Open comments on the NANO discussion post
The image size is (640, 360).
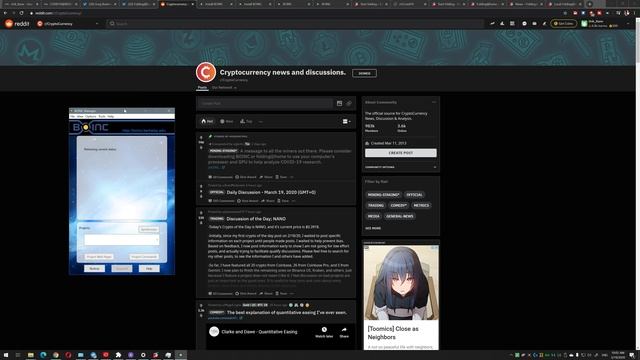220,293
